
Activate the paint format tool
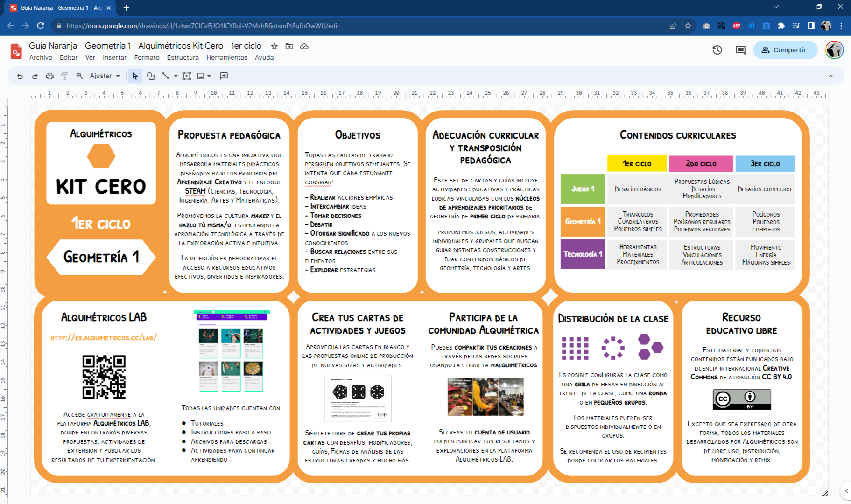tap(64, 76)
